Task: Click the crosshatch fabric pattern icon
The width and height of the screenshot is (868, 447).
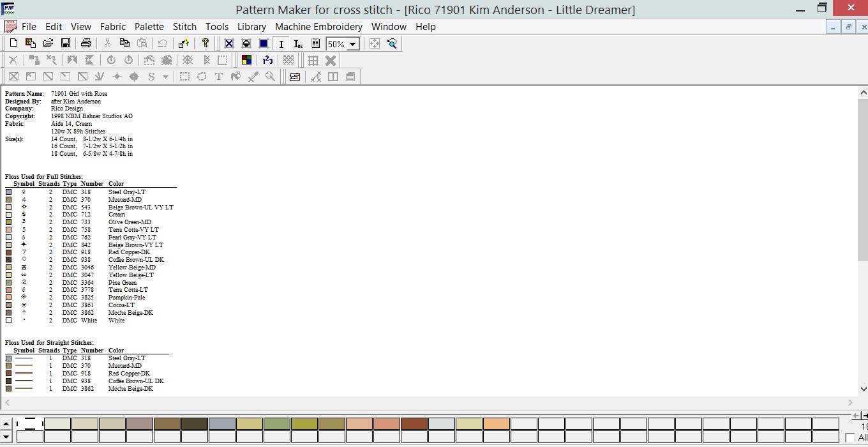Action: pos(288,60)
